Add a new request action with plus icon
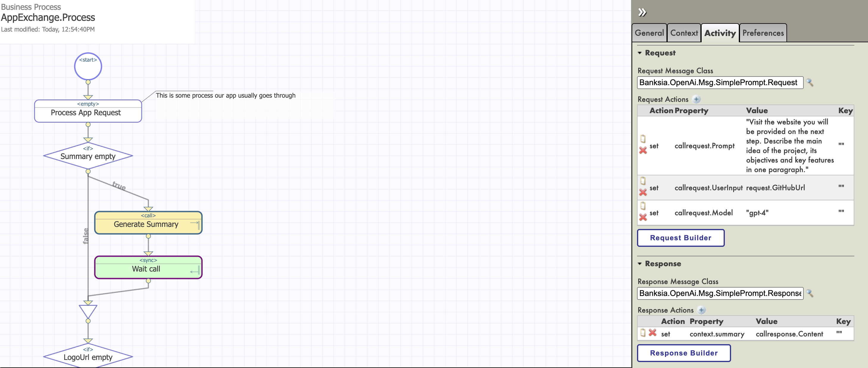The image size is (868, 368). (x=697, y=99)
